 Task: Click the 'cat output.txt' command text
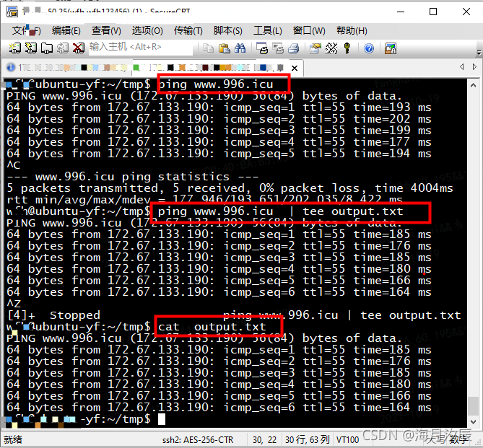coord(212,327)
